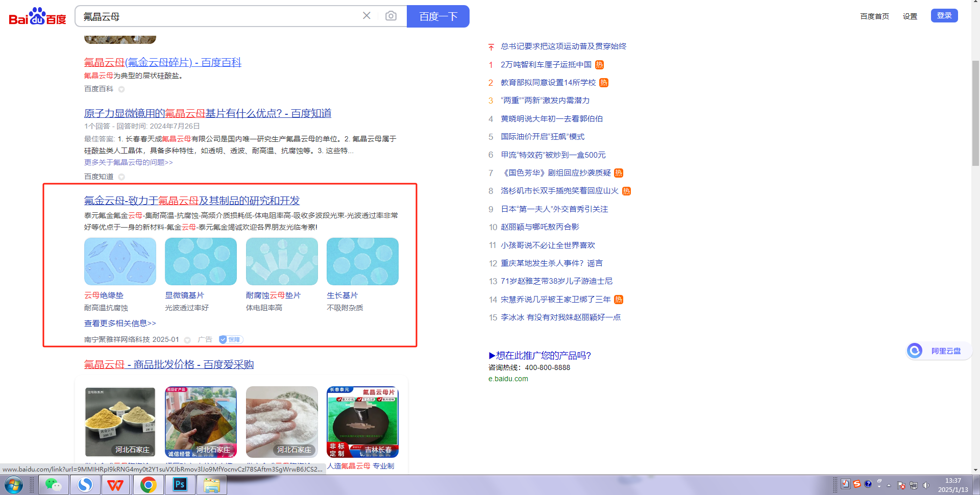Click the 生长基片 caption link
Image resolution: width=980 pixels, height=495 pixels.
[x=342, y=295]
